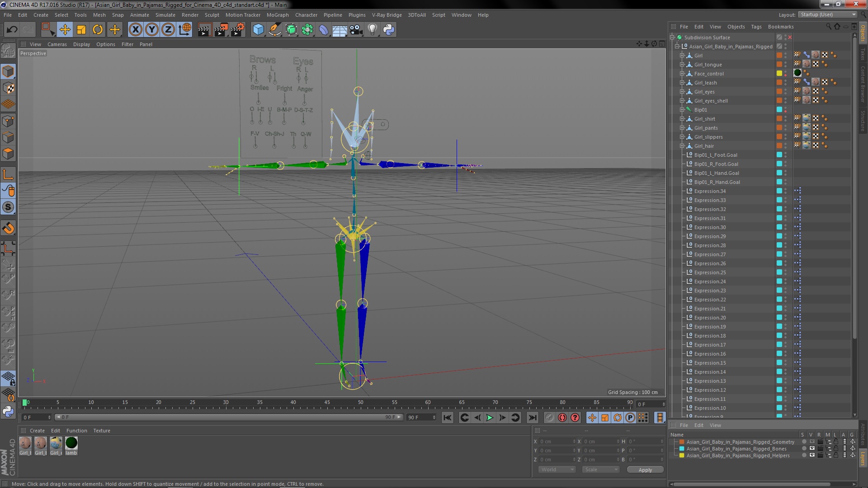868x488 pixels.
Task: Select the Rotate tool icon
Action: coord(98,30)
